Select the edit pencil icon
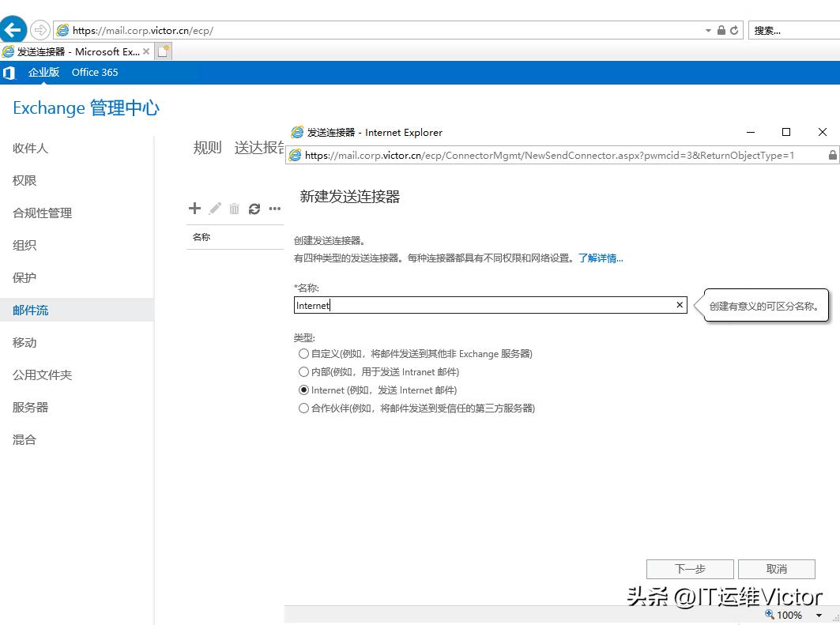This screenshot has height=625, width=840. pos(214,208)
